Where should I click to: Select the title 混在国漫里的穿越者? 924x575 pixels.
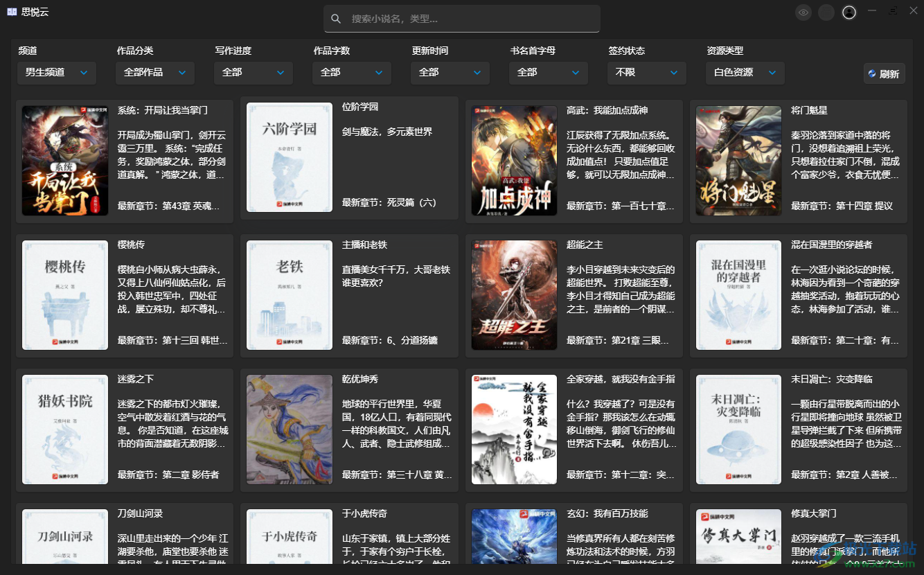pyautogui.click(x=831, y=245)
